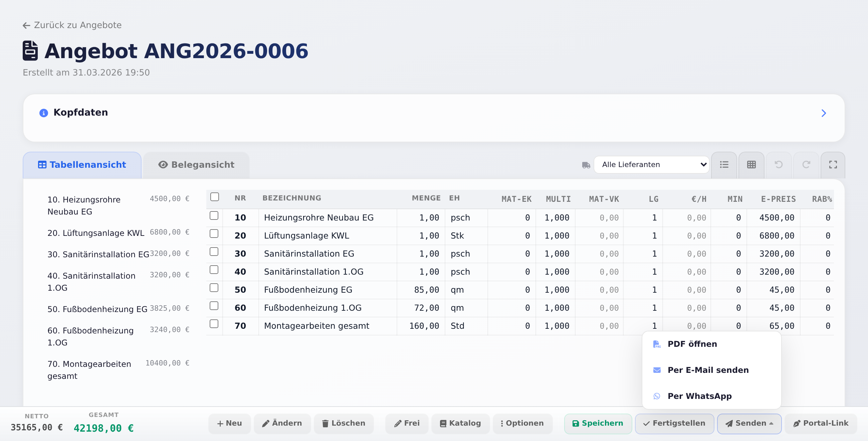
Task: Switch to Belegansicht tab
Action: (x=196, y=165)
